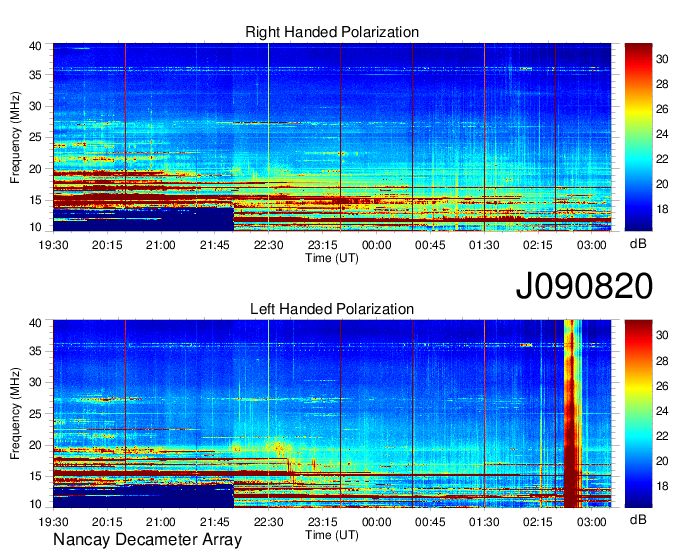Click "03:00" tick on right-handed time axis

point(592,245)
